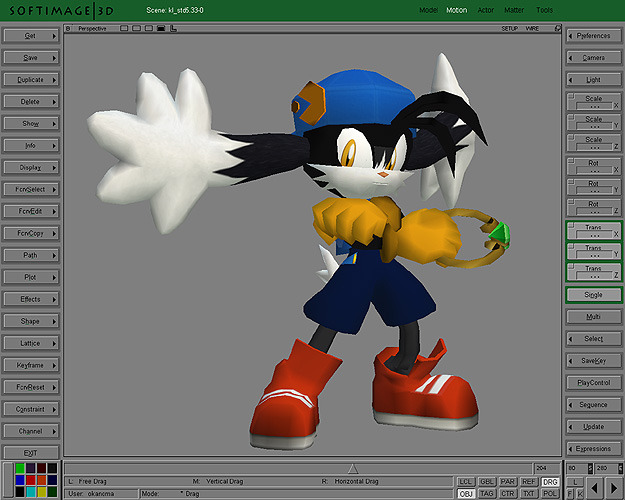This screenshot has height=500, width=625.
Task: Expand the Camera menu on right
Action: coord(593,58)
